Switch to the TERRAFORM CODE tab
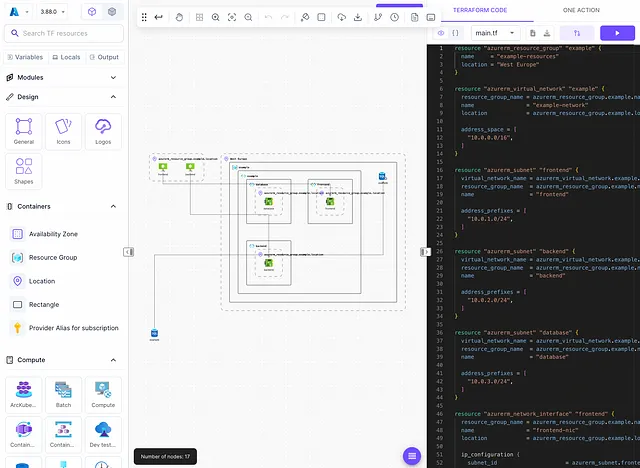This screenshot has width=640, height=468. [x=480, y=10]
